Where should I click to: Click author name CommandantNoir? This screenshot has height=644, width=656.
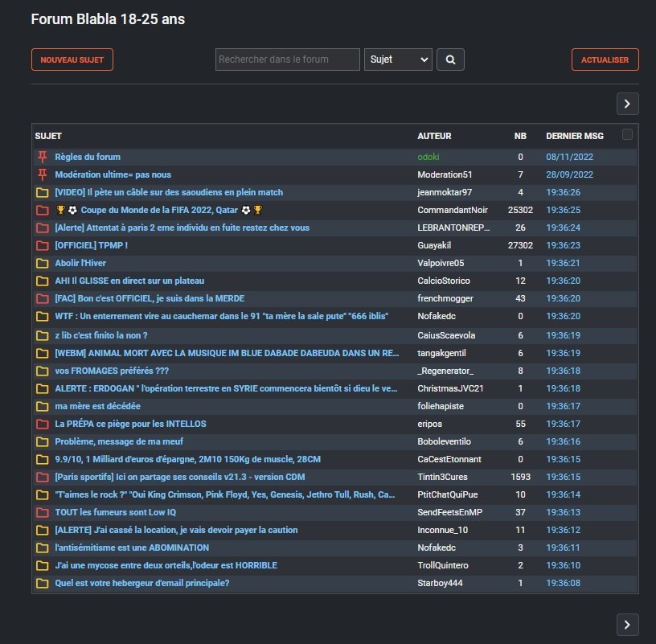pyautogui.click(x=453, y=210)
